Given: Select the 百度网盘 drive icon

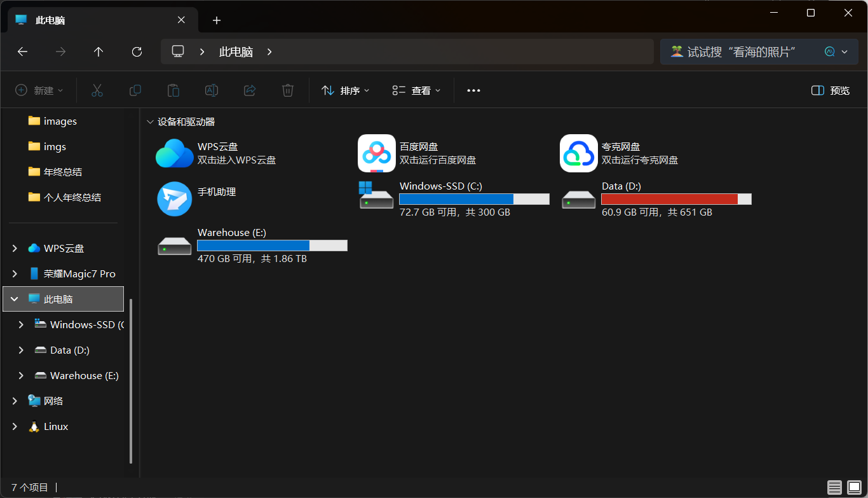Looking at the screenshot, I should pyautogui.click(x=377, y=153).
